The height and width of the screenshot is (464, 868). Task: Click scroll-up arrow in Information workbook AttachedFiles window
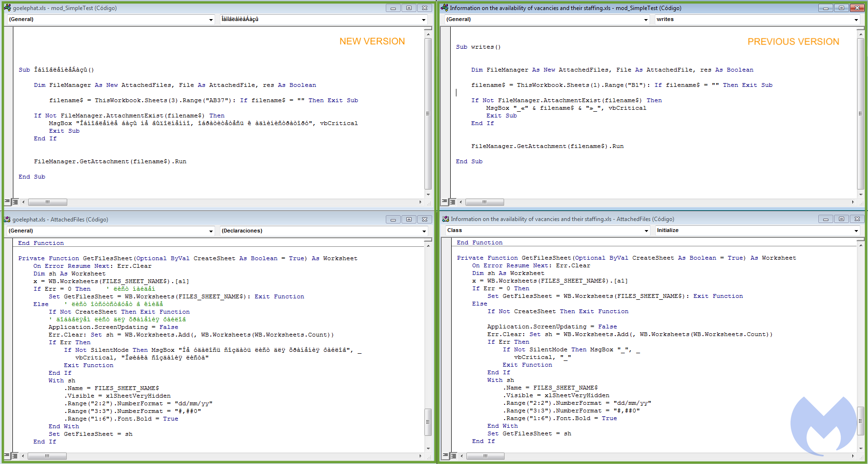(x=861, y=245)
